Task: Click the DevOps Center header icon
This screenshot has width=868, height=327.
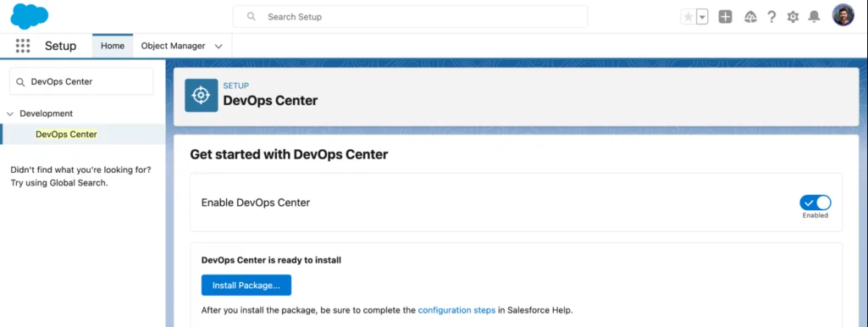Action: pyautogui.click(x=201, y=96)
